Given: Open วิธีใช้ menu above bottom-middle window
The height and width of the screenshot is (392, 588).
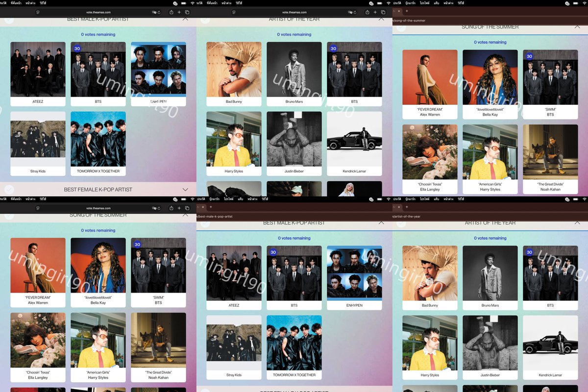Looking at the screenshot, I should click(x=265, y=199).
